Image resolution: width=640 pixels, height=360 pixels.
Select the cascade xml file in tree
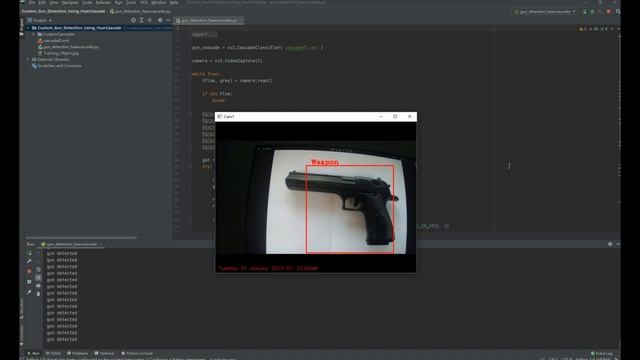[x=53, y=40]
